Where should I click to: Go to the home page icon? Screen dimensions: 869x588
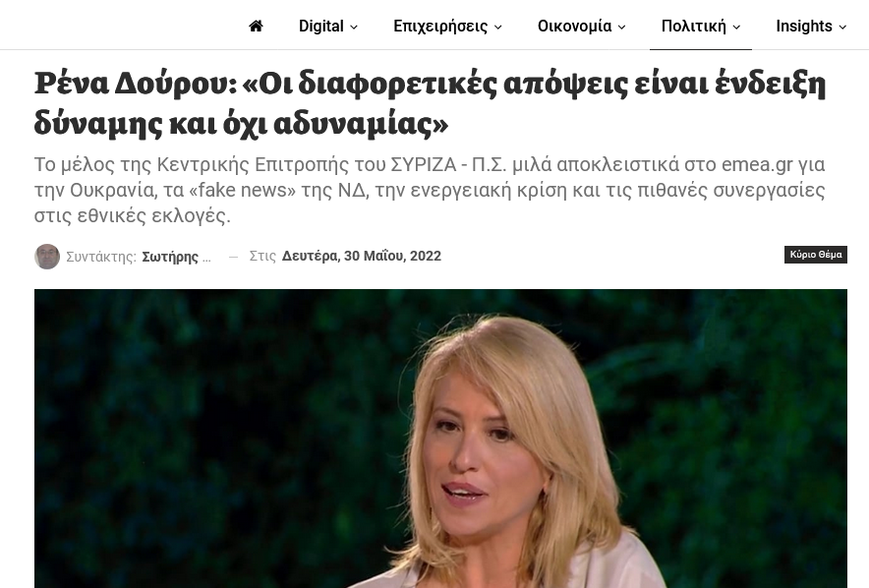[256, 26]
